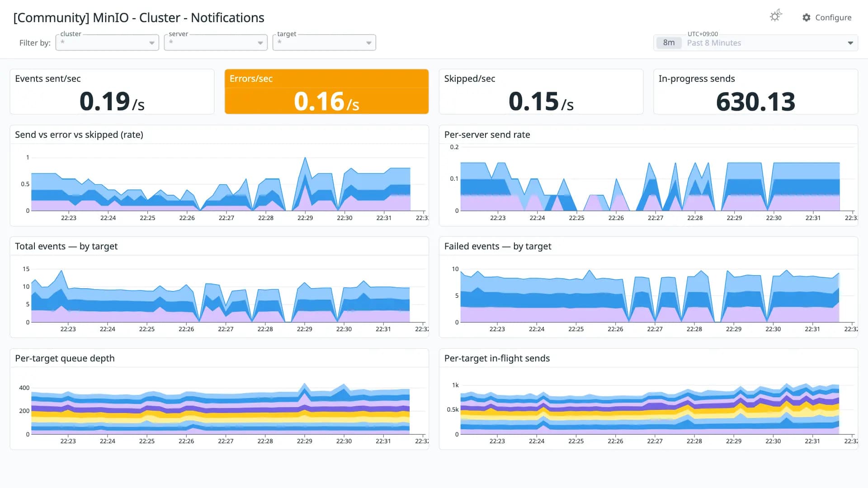This screenshot has height=488, width=868.
Task: Click the 'Failed events — by target' title
Action: [x=497, y=246]
